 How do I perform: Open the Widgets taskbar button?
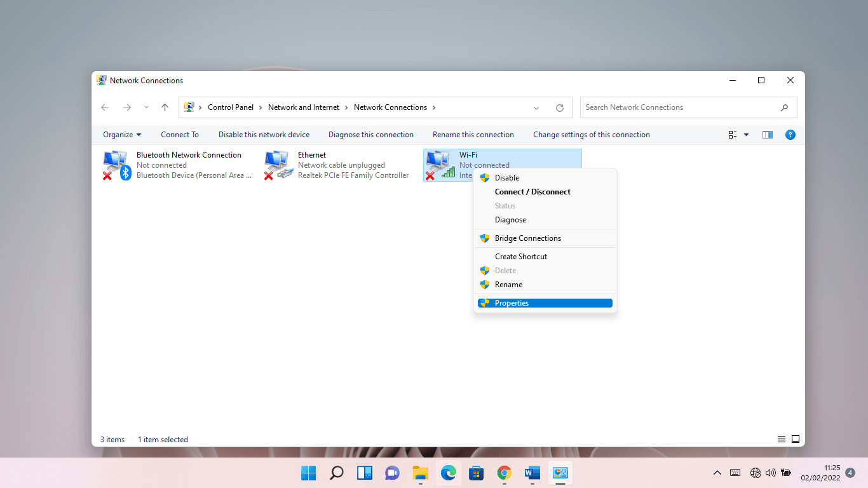[365, 473]
